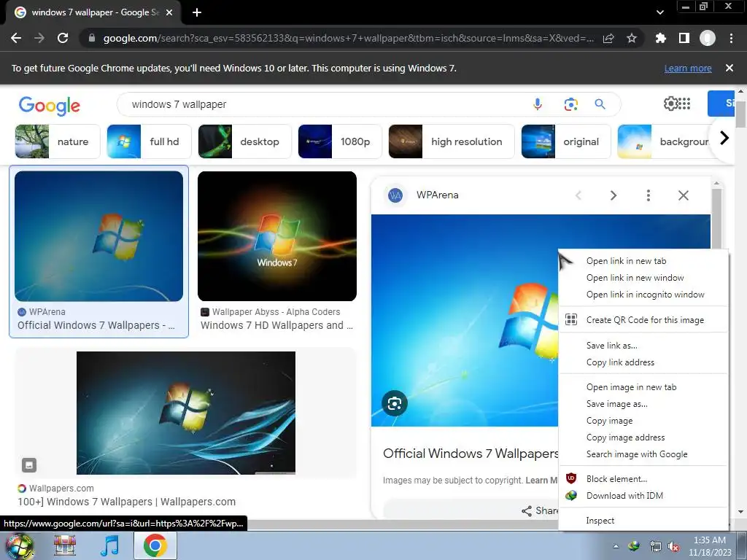Choose Open link in new window
This screenshot has height=560, width=747.
(643, 278)
